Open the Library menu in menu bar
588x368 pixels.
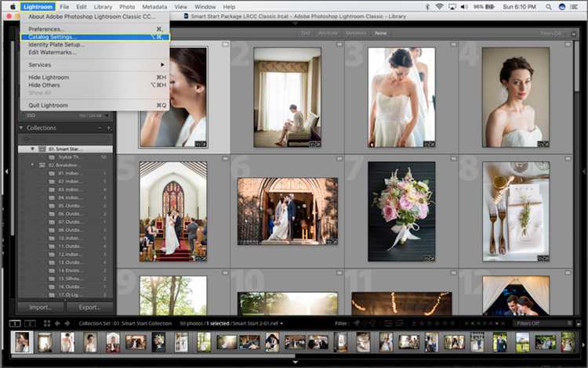pyautogui.click(x=103, y=7)
